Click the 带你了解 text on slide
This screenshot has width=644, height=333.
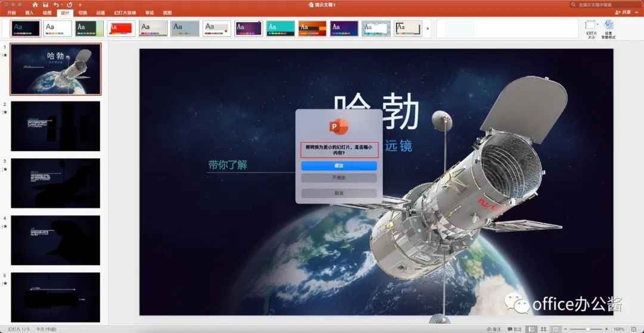coord(228,165)
